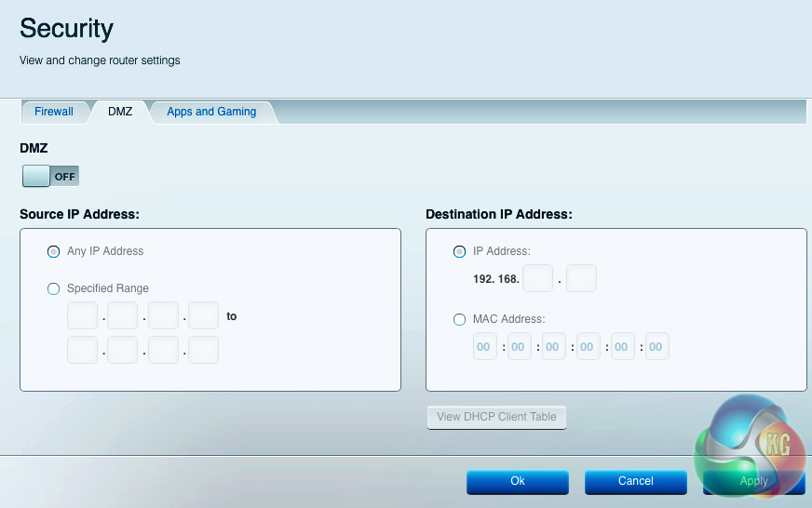The image size is (812, 508).
Task: Click last octet field of range end
Action: coord(204,350)
